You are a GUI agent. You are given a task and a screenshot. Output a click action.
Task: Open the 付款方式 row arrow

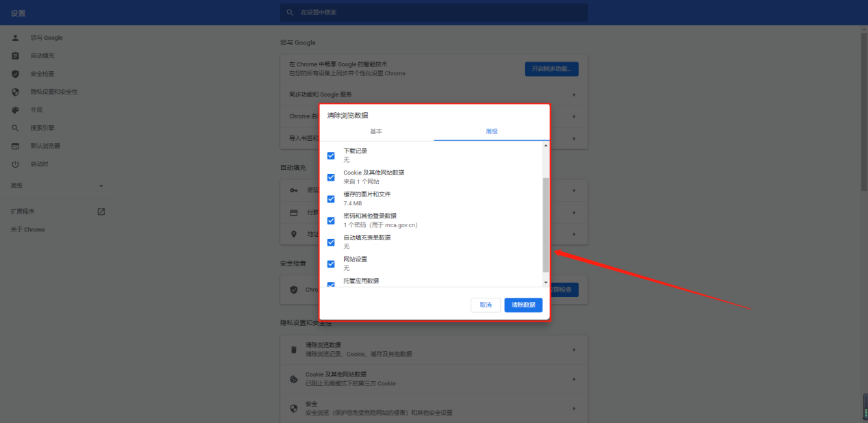[x=574, y=212]
